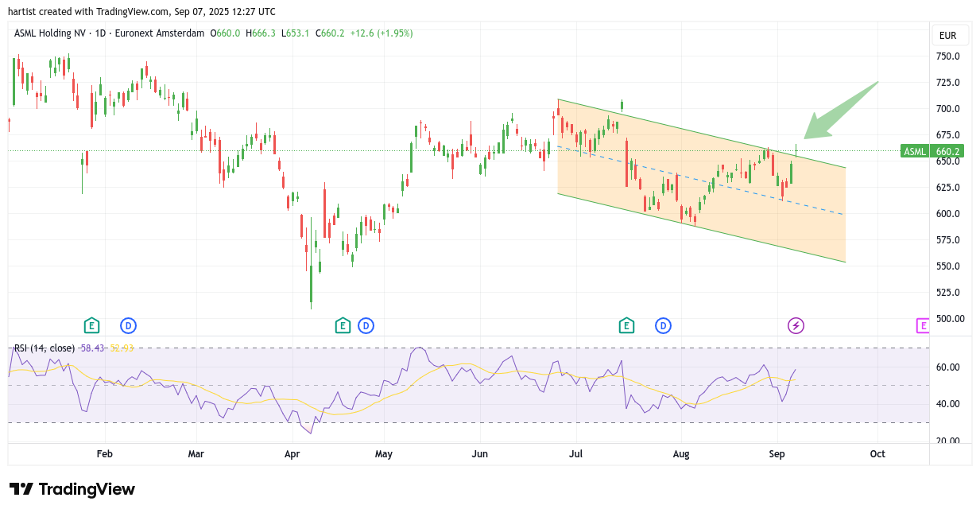This screenshot has width=980, height=513.
Task: Click the Mar label on time axis
Action: [196, 454]
